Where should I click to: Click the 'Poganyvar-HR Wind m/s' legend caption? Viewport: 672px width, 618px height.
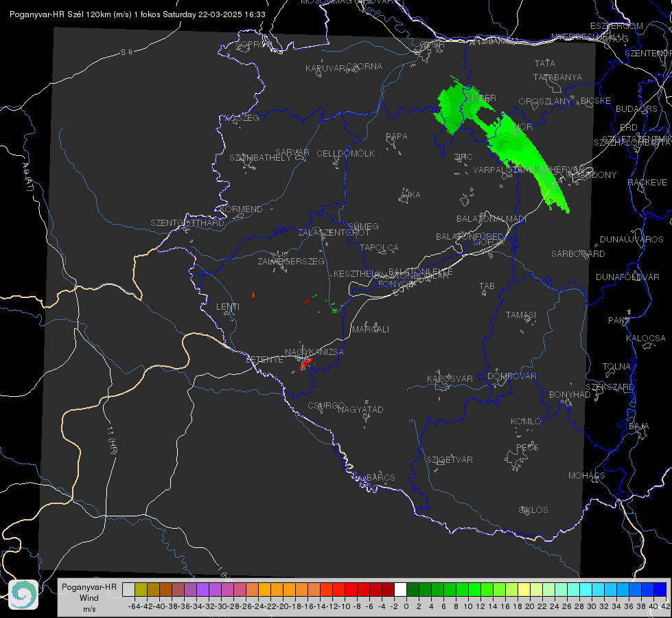[x=89, y=598]
